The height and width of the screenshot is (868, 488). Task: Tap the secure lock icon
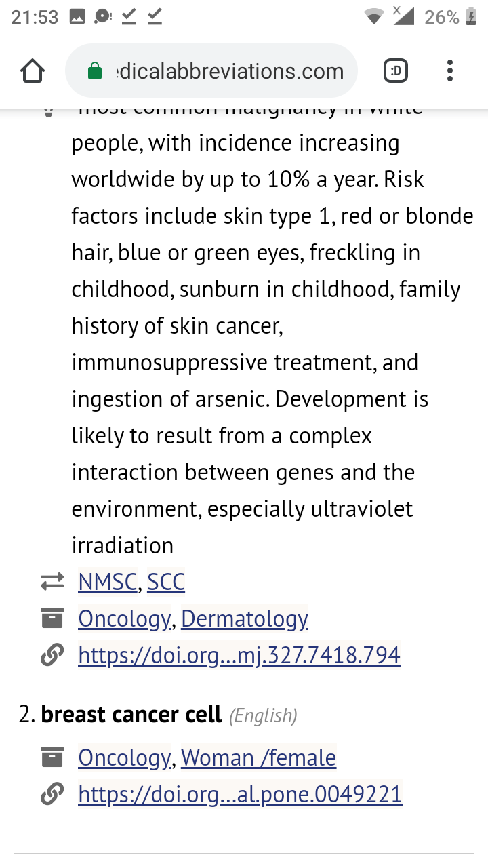[x=96, y=71]
